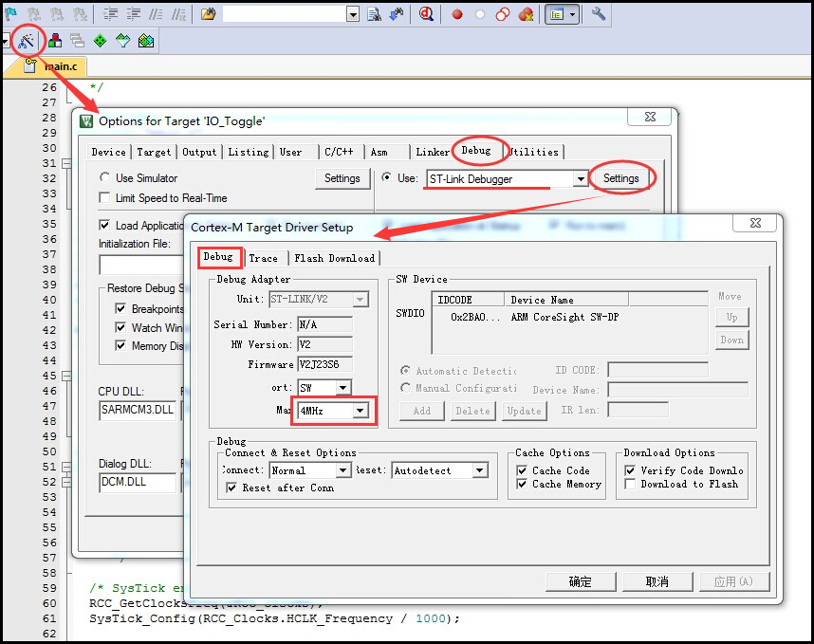Uncheck Restore Breakpoints checkbox
This screenshot has width=814, height=644.
pyautogui.click(x=120, y=308)
